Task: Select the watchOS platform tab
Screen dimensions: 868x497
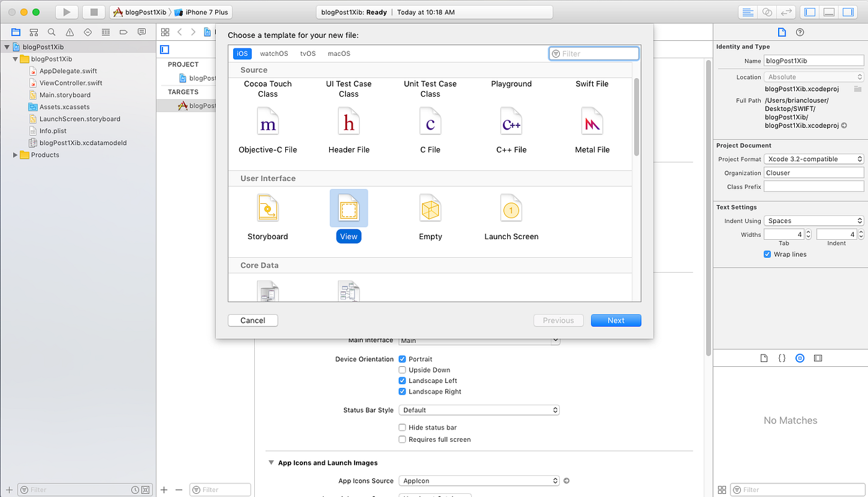Action: (x=274, y=53)
